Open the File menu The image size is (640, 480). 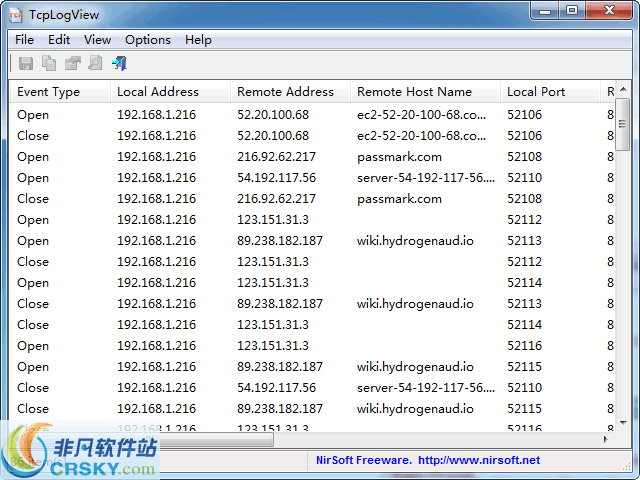tap(24, 40)
